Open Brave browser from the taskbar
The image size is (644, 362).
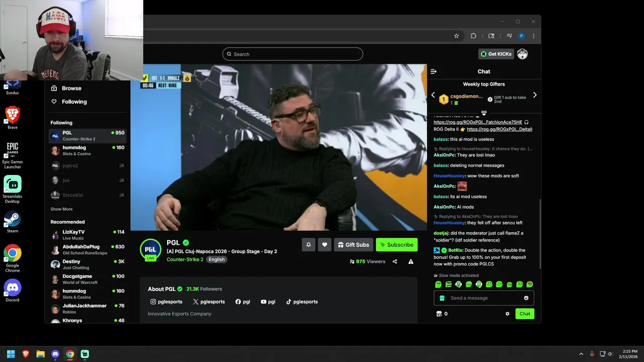coord(26,354)
